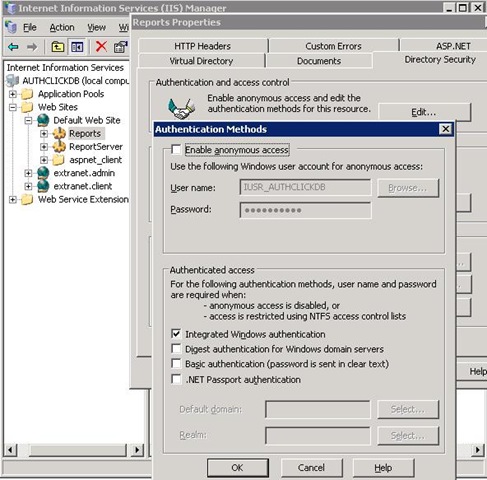
Task: Open the Action menu
Action: pyautogui.click(x=62, y=27)
